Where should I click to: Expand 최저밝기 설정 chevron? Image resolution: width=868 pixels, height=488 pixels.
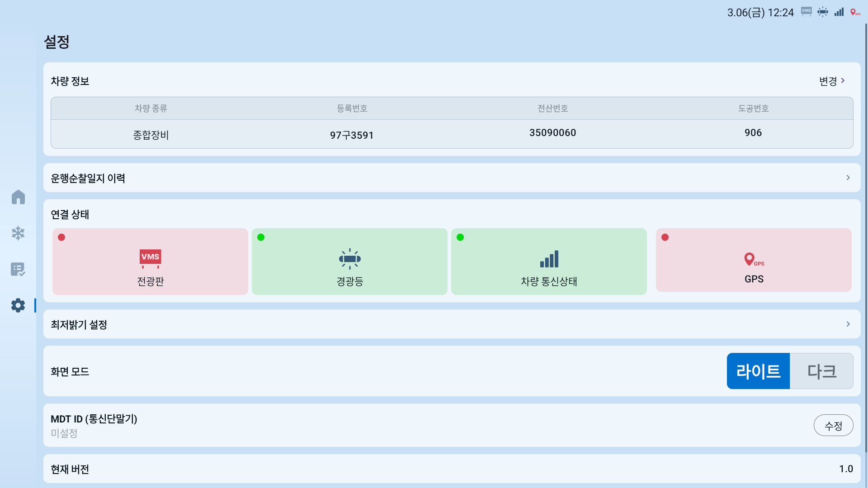click(848, 324)
